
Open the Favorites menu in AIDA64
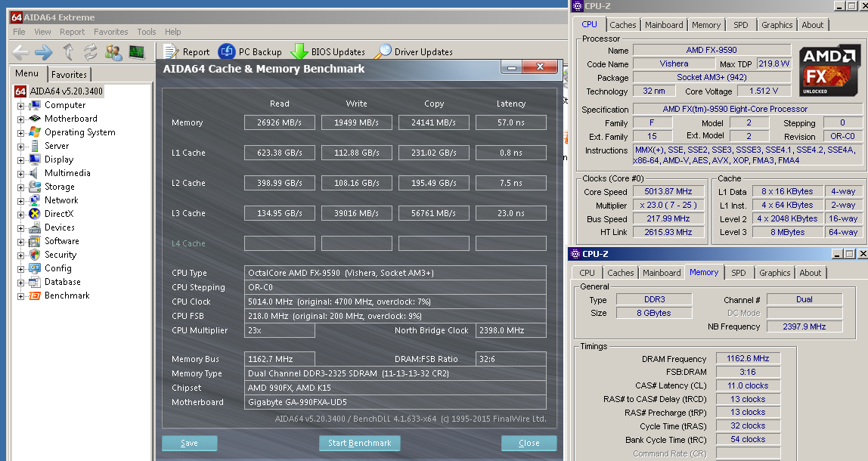coord(110,32)
